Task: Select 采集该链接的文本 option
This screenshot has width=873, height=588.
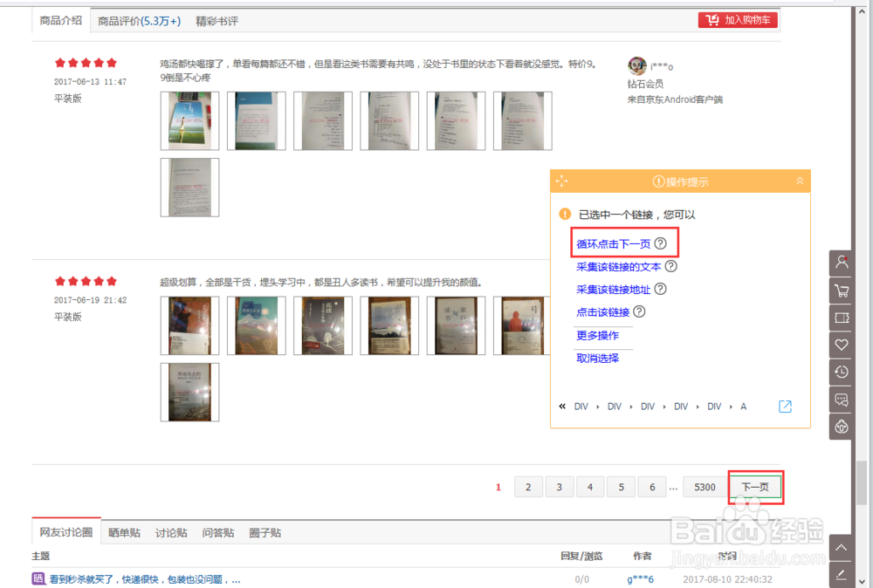Action: (x=619, y=267)
